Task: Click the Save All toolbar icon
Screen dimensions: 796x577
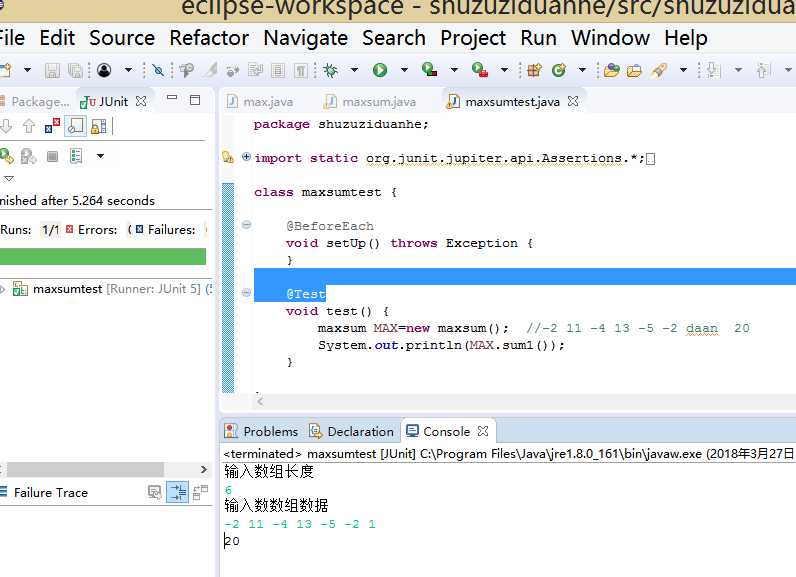Action: click(x=75, y=70)
